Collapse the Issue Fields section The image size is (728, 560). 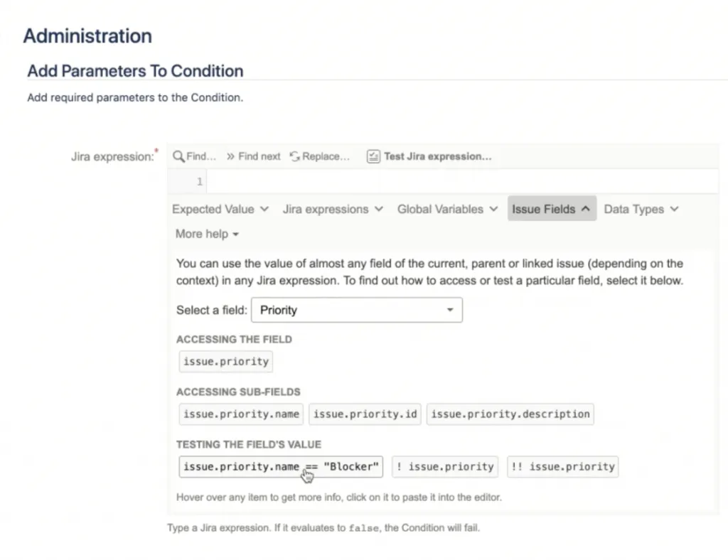552,209
